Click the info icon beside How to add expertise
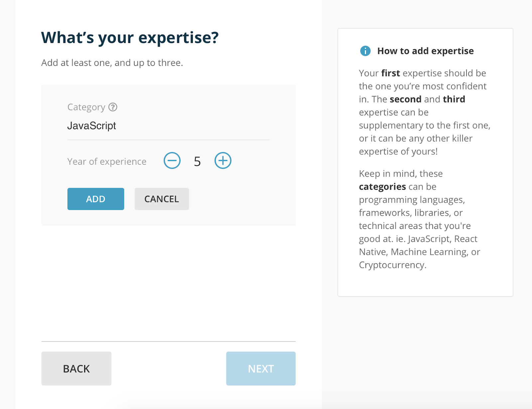This screenshot has width=532, height=409. 365,51
